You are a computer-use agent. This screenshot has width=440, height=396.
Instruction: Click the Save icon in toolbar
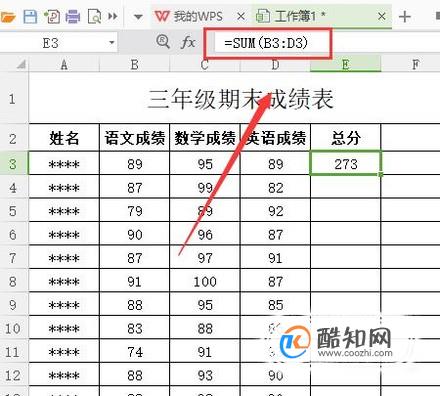(30, 16)
